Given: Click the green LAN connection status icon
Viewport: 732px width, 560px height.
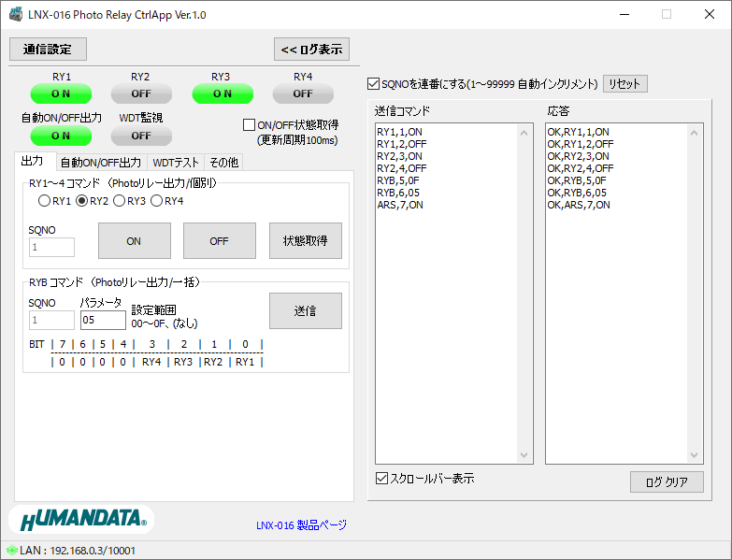Looking at the screenshot, I should coord(11,551).
